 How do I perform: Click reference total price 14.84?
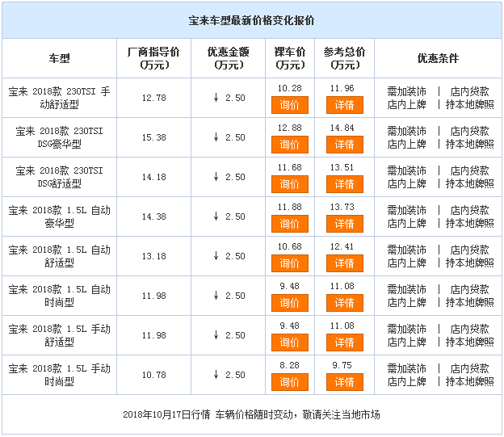point(342,128)
